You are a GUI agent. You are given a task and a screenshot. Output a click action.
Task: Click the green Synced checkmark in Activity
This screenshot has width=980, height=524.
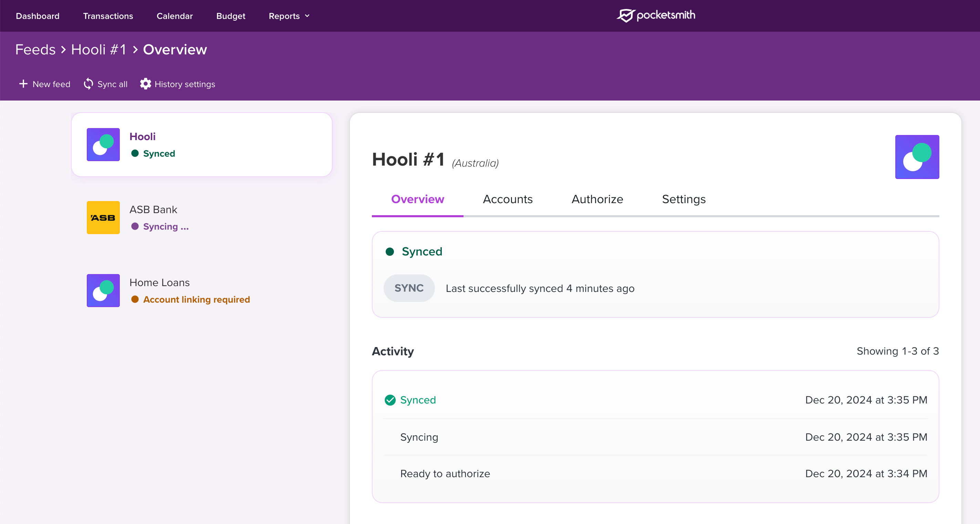[390, 400]
